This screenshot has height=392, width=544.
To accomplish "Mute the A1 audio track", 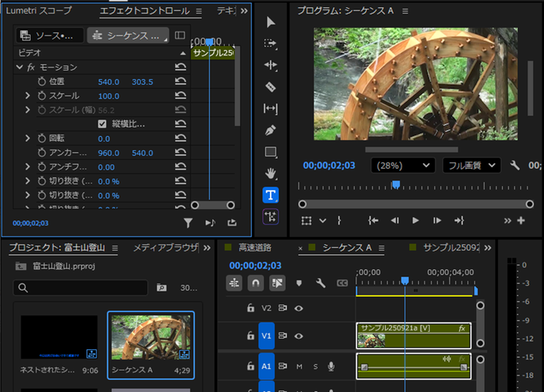I will (x=299, y=366).
